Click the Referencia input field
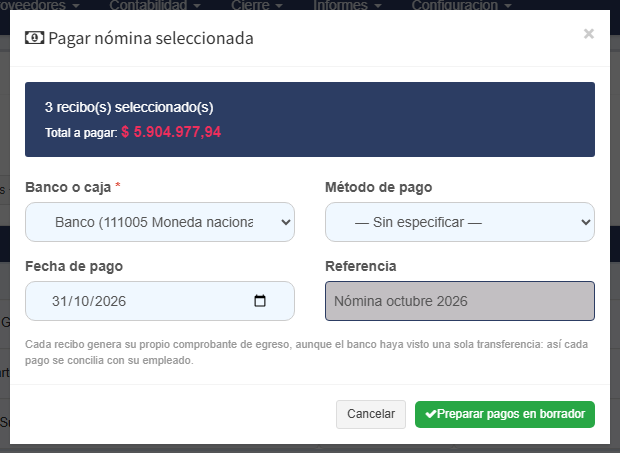The width and height of the screenshot is (620, 453). point(460,301)
